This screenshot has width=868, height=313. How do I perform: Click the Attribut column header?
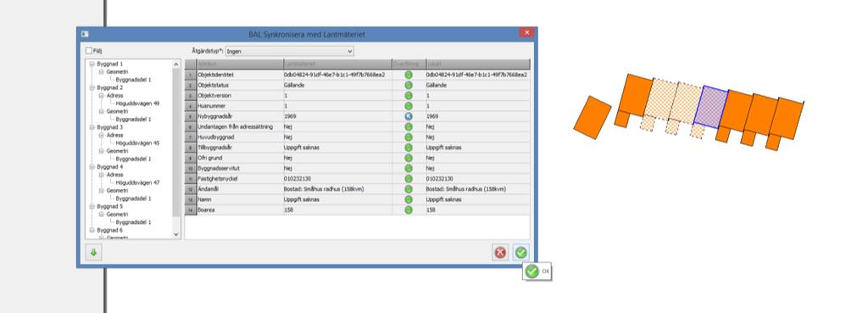coord(240,64)
